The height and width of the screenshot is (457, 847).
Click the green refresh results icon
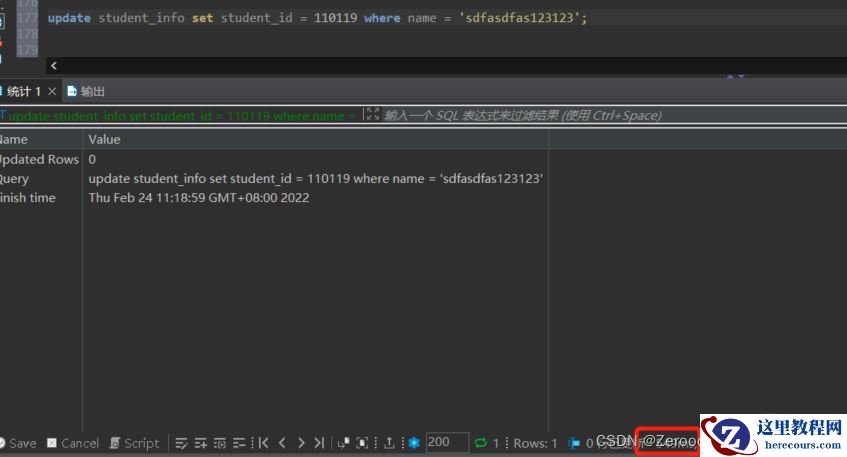480,443
